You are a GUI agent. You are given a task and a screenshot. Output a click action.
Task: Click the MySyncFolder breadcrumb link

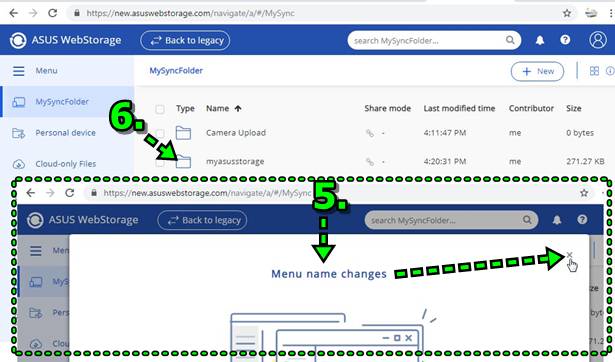176,71
